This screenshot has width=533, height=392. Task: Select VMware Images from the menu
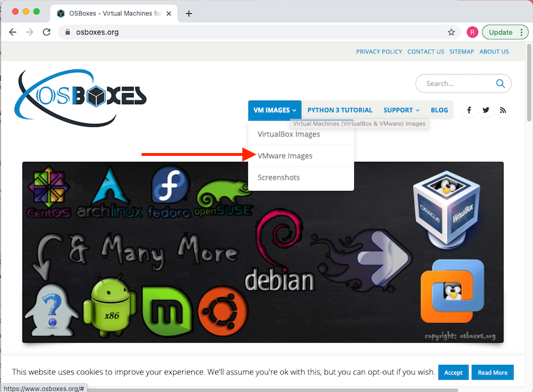[x=285, y=156]
